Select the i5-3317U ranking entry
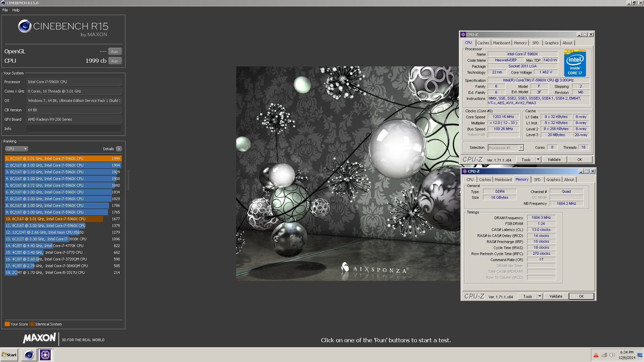 [63, 273]
